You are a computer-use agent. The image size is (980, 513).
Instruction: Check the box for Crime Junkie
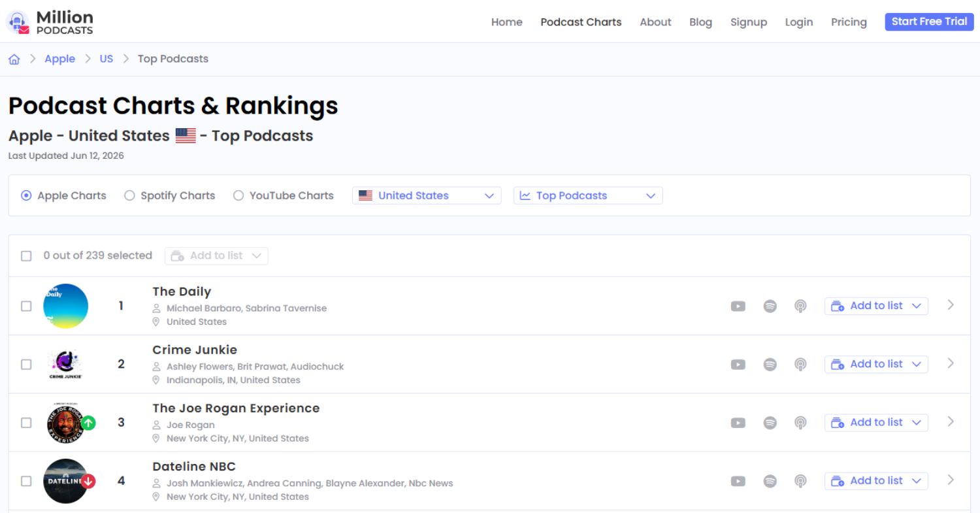(26, 364)
